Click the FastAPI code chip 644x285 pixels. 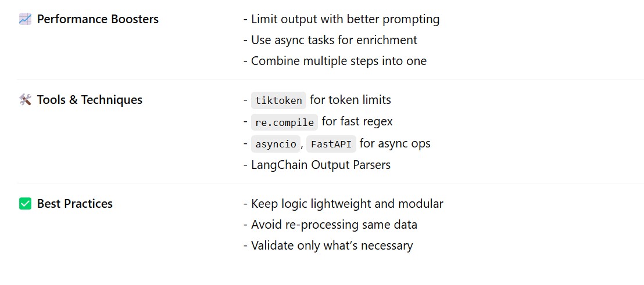[x=331, y=144]
